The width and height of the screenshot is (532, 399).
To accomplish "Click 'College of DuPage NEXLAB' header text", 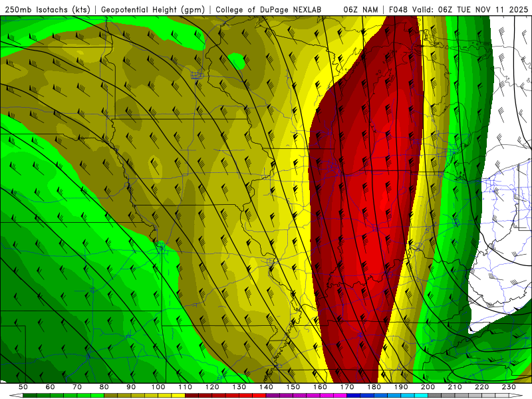I will coord(268,10).
